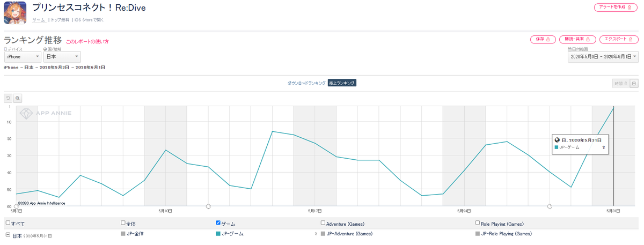Click the エクスポート button

pyautogui.click(x=619, y=39)
